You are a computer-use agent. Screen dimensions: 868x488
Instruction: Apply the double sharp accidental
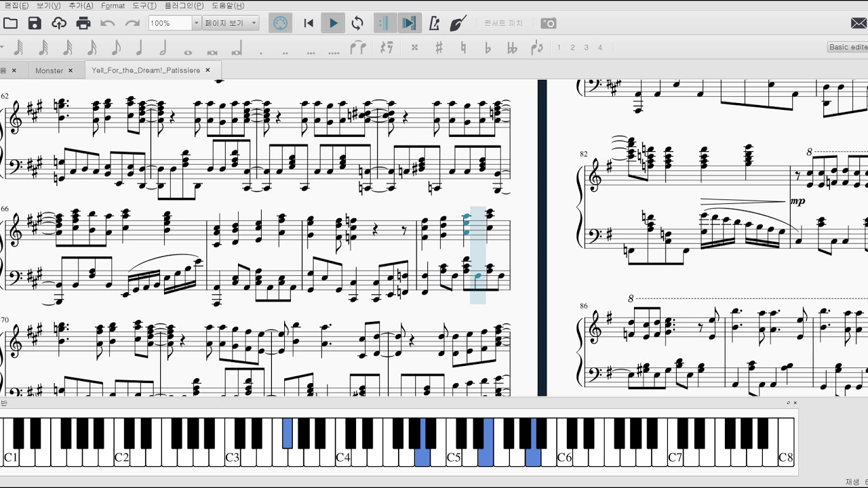pos(415,48)
